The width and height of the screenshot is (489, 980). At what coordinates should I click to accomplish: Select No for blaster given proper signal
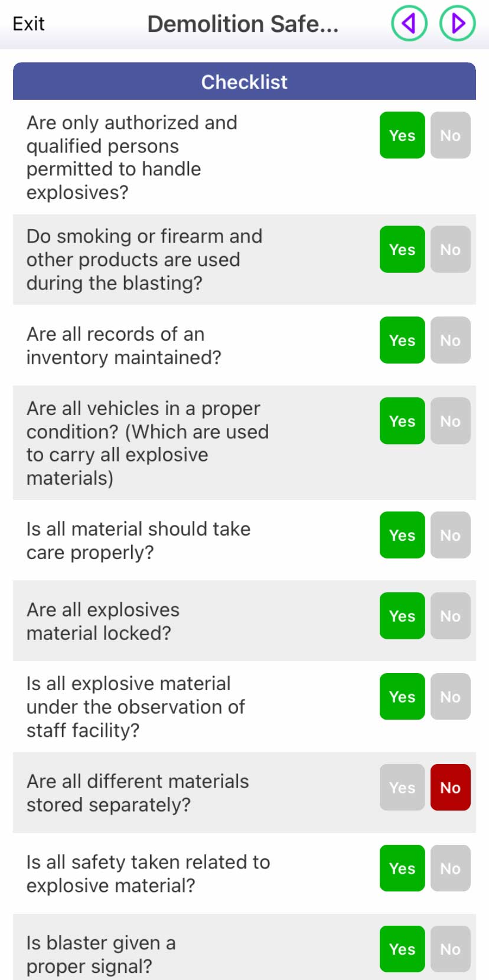[x=450, y=949]
